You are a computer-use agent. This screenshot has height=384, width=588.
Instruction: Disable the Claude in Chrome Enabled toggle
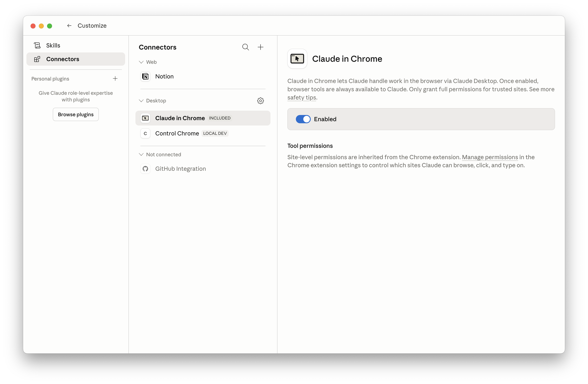[303, 119]
